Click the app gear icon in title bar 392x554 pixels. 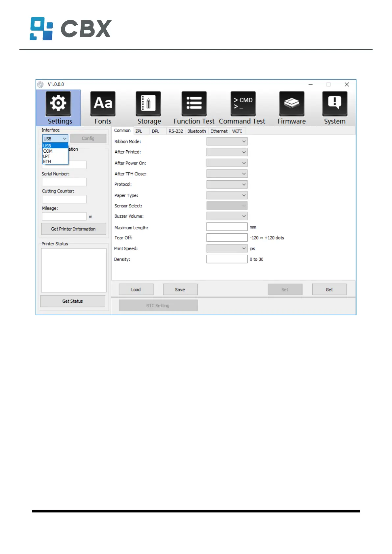(40, 85)
